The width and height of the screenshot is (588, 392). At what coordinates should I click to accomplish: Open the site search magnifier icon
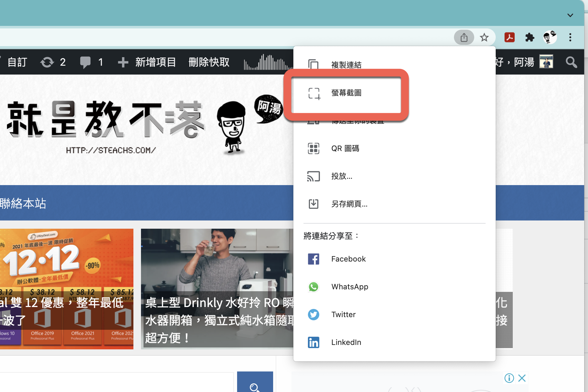click(572, 62)
